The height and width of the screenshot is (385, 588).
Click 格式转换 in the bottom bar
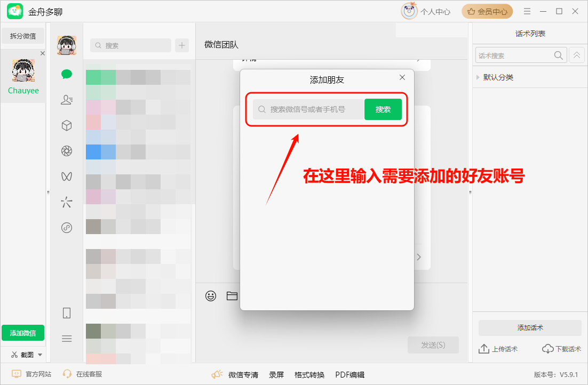point(309,374)
